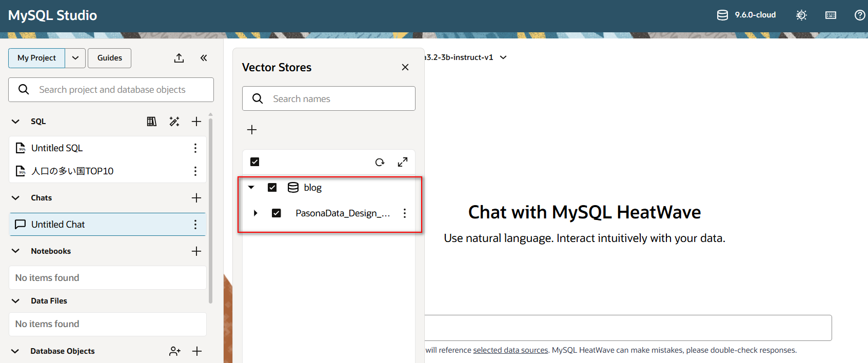Expand the Vector Stores panel view
The width and height of the screenshot is (868, 363).
403,162
